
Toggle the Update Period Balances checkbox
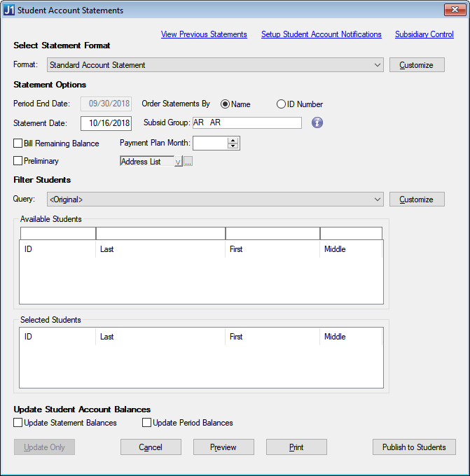pyautogui.click(x=147, y=423)
